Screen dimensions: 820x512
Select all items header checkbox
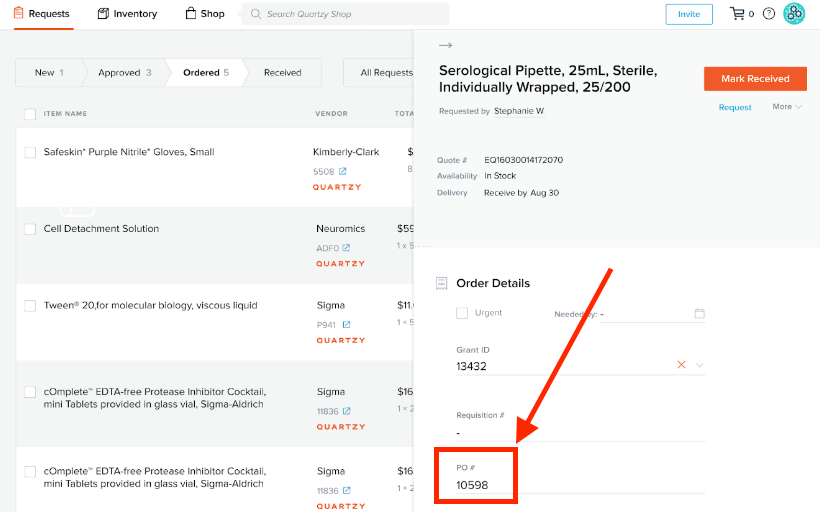30,113
